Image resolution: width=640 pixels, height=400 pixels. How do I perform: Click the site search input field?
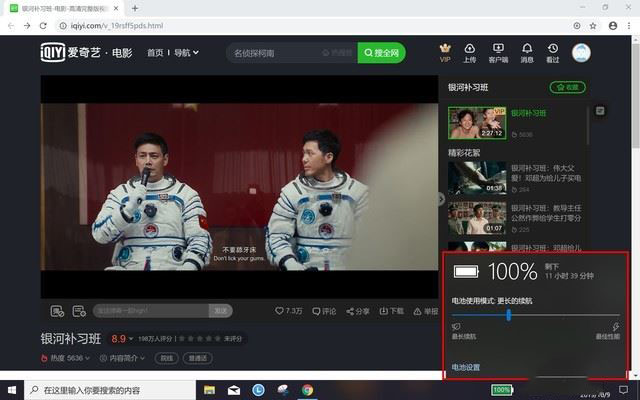coord(292,53)
